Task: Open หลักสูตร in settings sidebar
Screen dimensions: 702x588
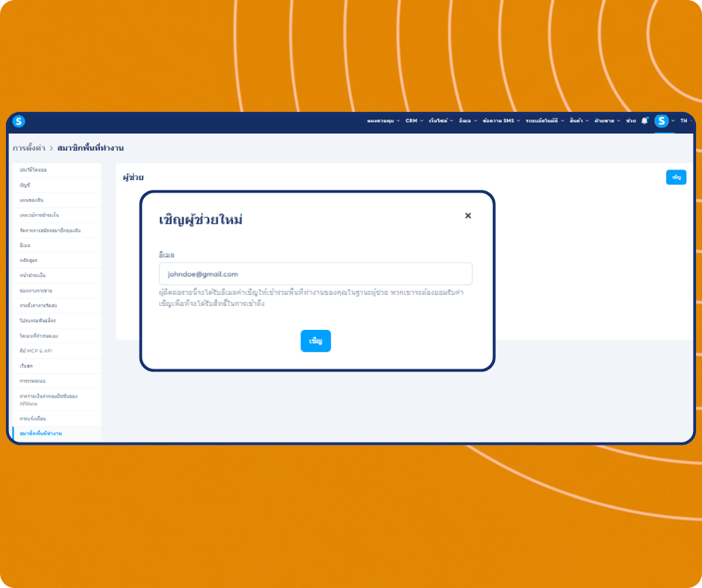Action: [56, 260]
